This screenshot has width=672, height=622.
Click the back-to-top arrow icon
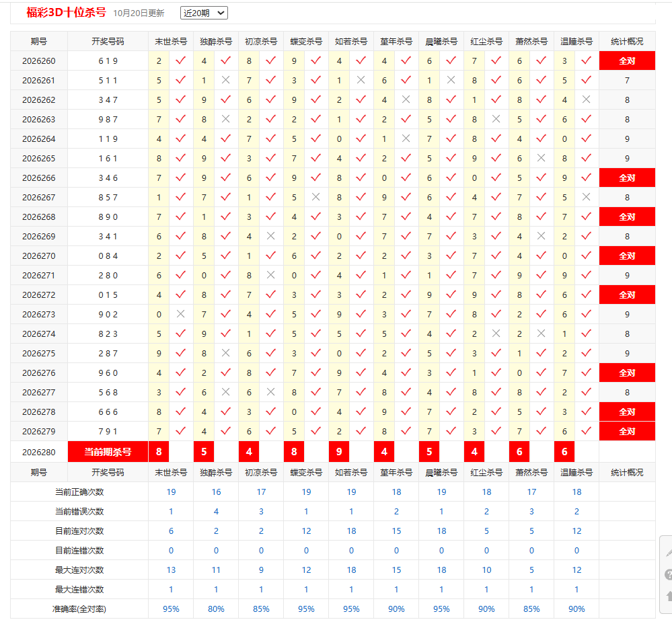(x=669, y=596)
